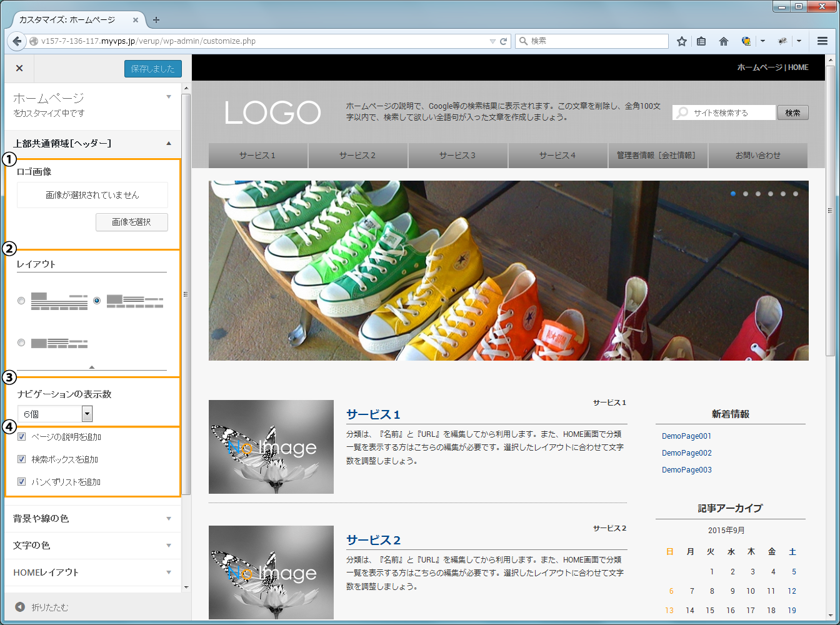
Task: Click the browser search box
Action: point(591,41)
